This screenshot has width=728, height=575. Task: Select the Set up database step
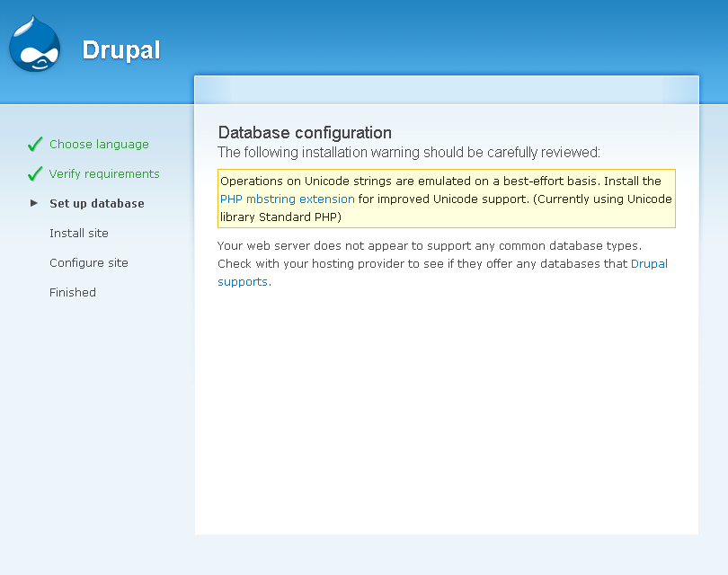pyautogui.click(x=97, y=203)
